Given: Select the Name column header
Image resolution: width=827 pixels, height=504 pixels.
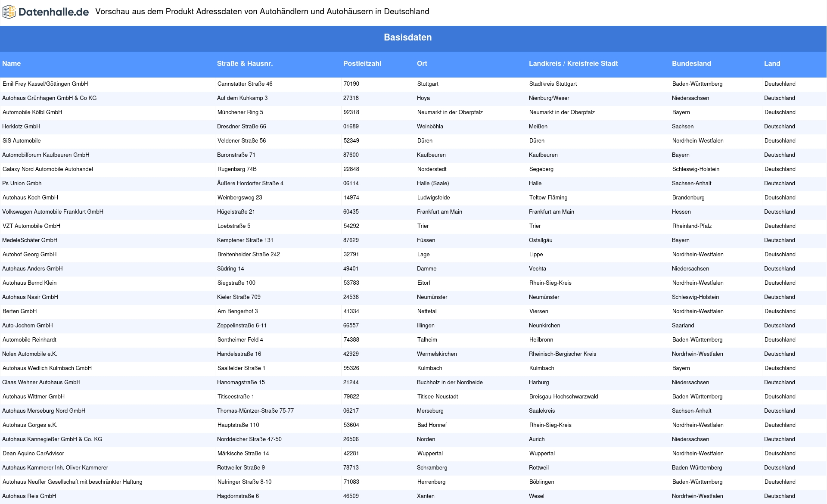Looking at the screenshot, I should click(12, 63).
